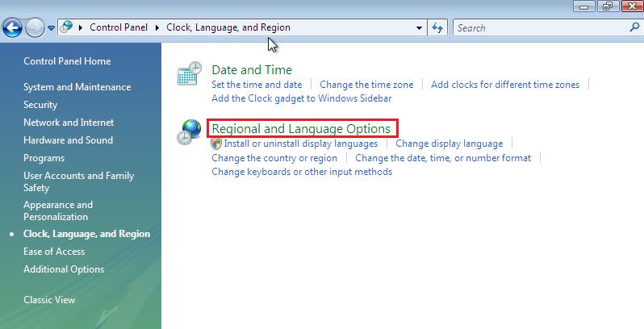The height and width of the screenshot is (329, 644).
Task: Click the Control Panel icon in address bar
Action: (66, 27)
